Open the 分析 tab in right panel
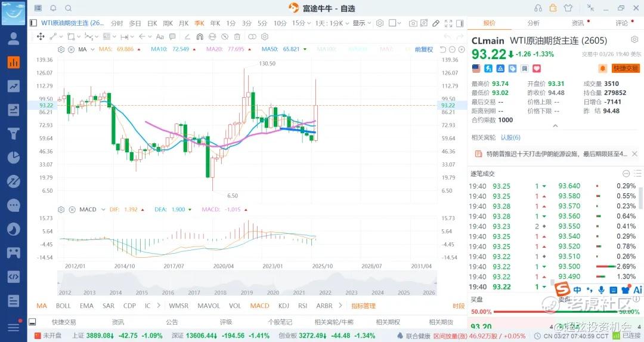Viewport: 644px width, 342px height. click(534, 23)
